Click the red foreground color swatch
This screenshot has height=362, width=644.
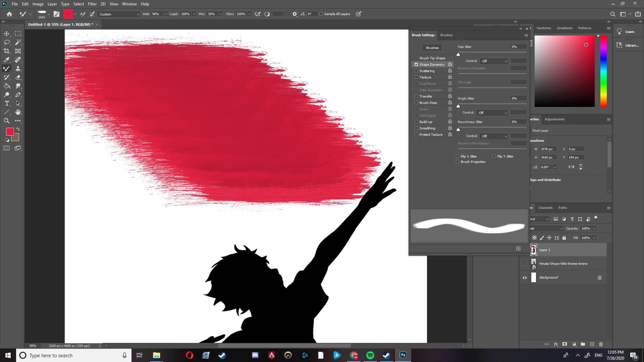tap(10, 132)
